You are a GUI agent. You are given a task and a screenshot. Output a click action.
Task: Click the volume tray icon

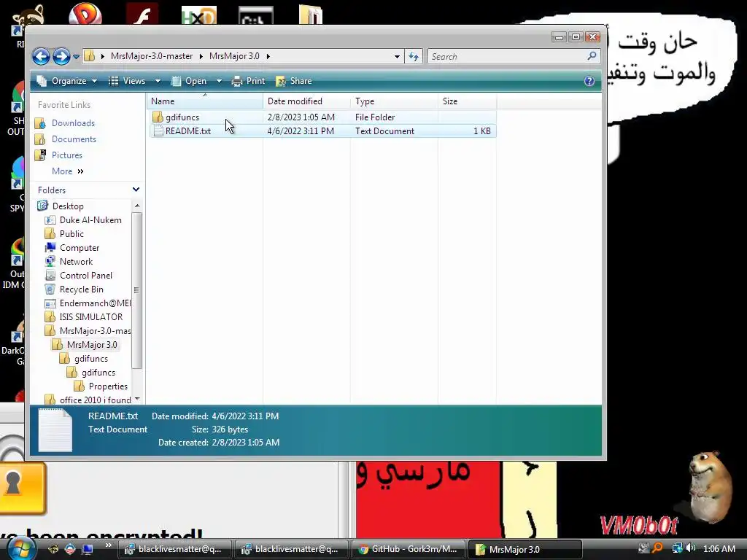(691, 548)
